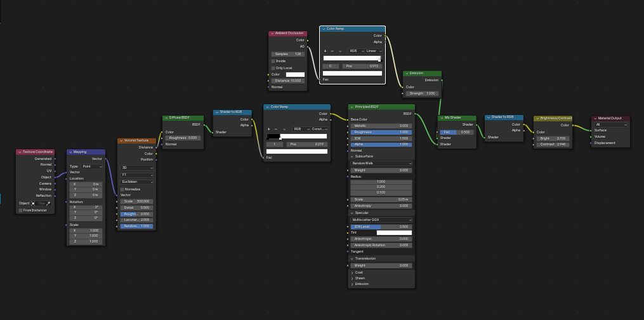Open lower Color Ramp tools chevron menu
This screenshot has height=320, width=644.
[x=284, y=129]
